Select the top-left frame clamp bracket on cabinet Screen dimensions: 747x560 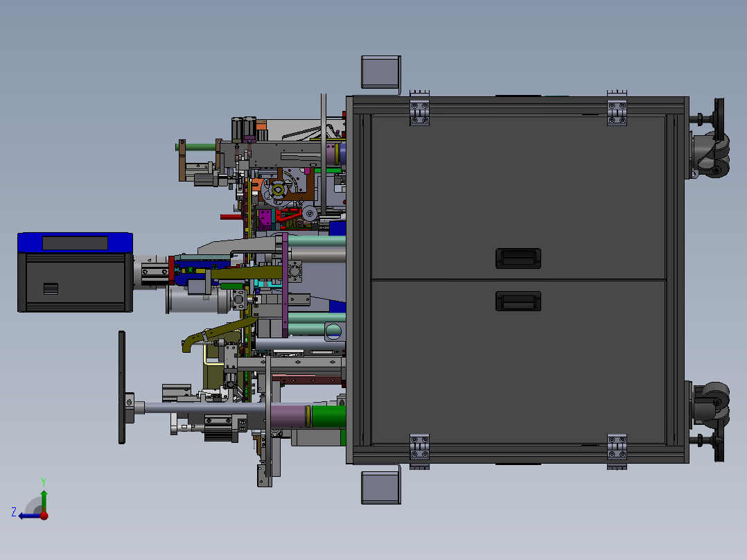click(x=420, y=109)
